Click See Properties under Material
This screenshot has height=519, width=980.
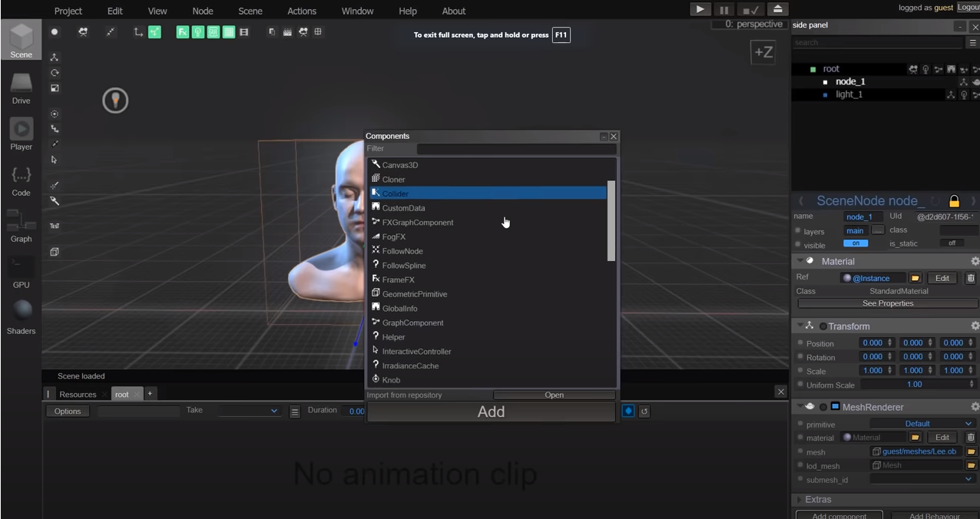coord(888,302)
